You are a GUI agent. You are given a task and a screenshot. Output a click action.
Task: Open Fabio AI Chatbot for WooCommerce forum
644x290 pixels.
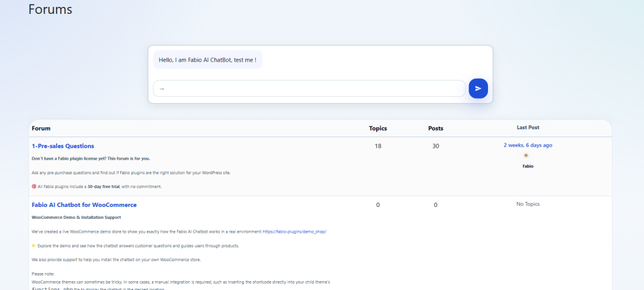point(84,204)
